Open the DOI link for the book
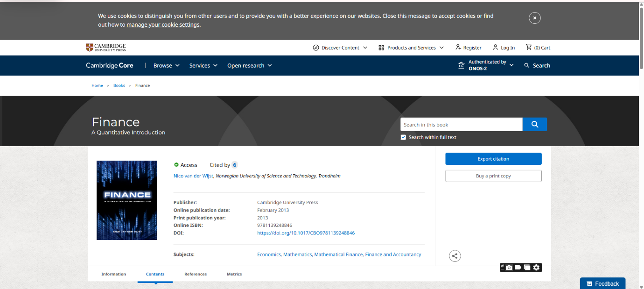Viewport: 644px width, 289px height. 306,233
